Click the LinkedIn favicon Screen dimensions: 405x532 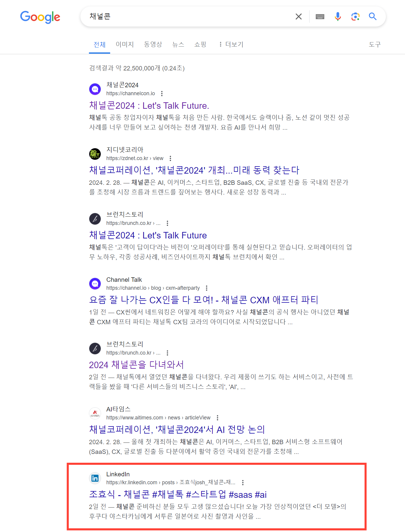(x=95, y=478)
